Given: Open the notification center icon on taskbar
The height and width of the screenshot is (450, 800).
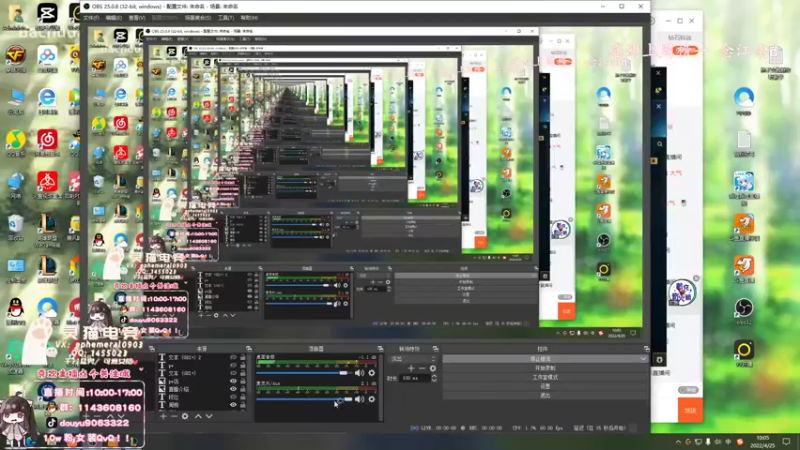Looking at the screenshot, I should (x=786, y=442).
